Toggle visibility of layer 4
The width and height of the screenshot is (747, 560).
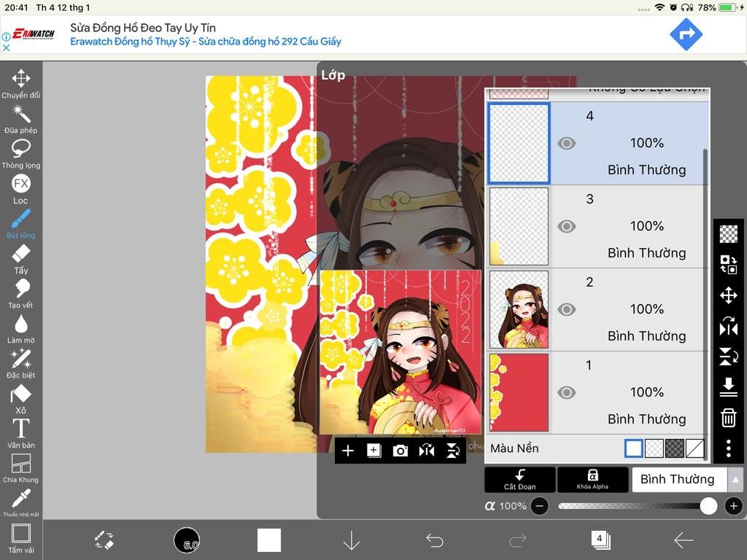566,144
